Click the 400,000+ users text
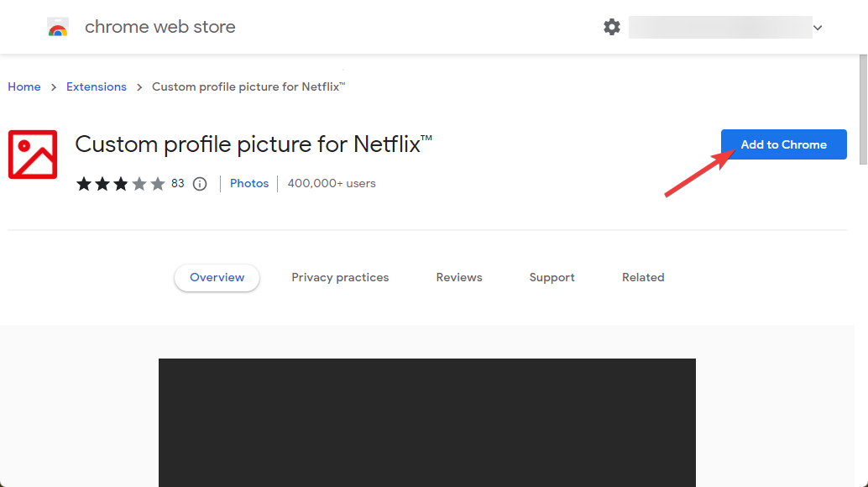 332,184
